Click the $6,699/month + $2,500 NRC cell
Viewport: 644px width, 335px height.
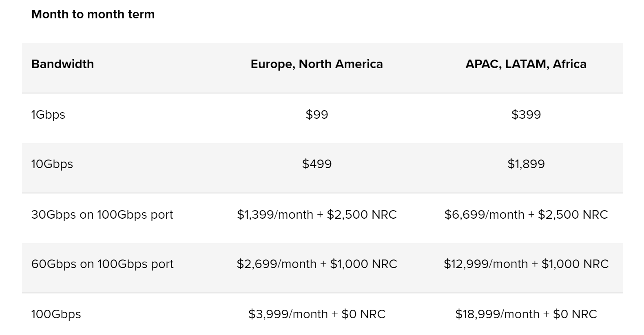click(526, 214)
